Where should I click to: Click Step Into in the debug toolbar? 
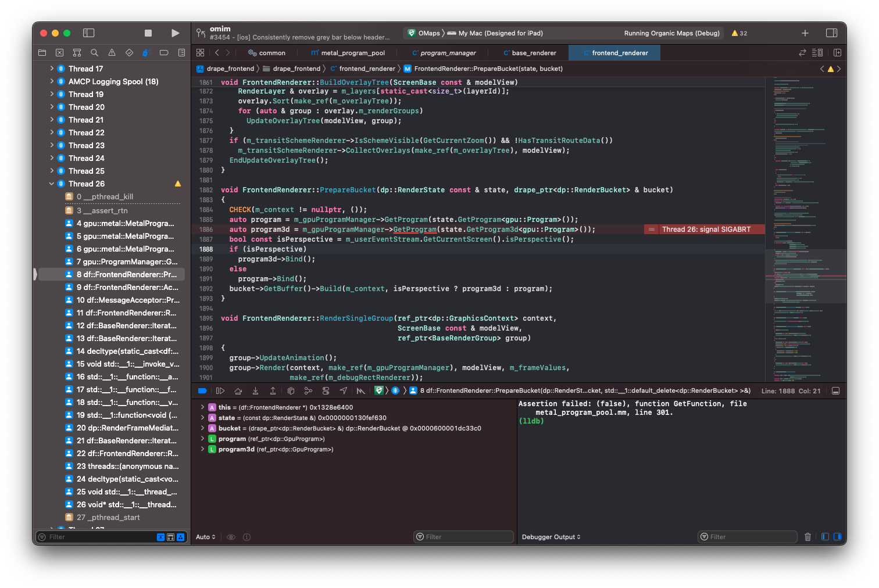(255, 390)
